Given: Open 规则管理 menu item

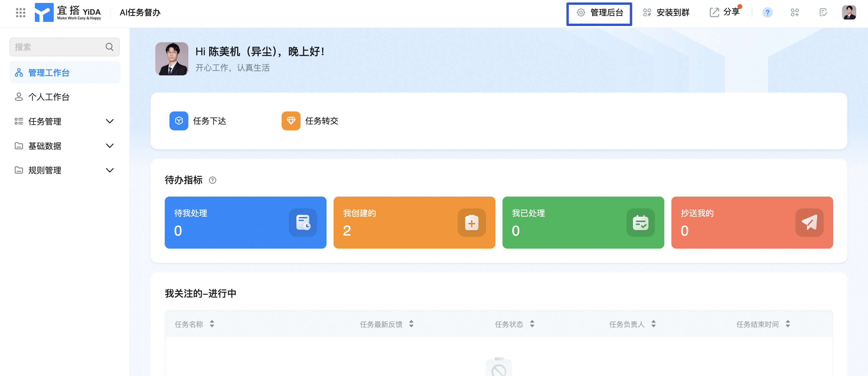Looking at the screenshot, I should click(65, 170).
